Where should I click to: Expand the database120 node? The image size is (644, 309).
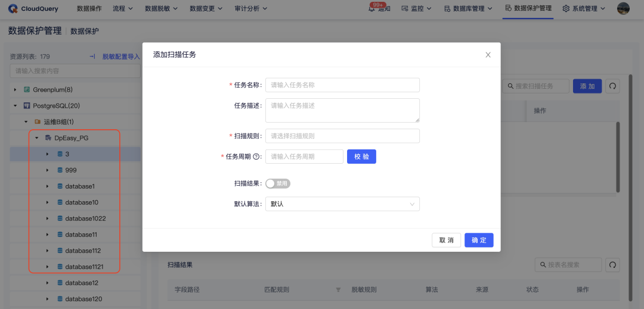point(47,299)
